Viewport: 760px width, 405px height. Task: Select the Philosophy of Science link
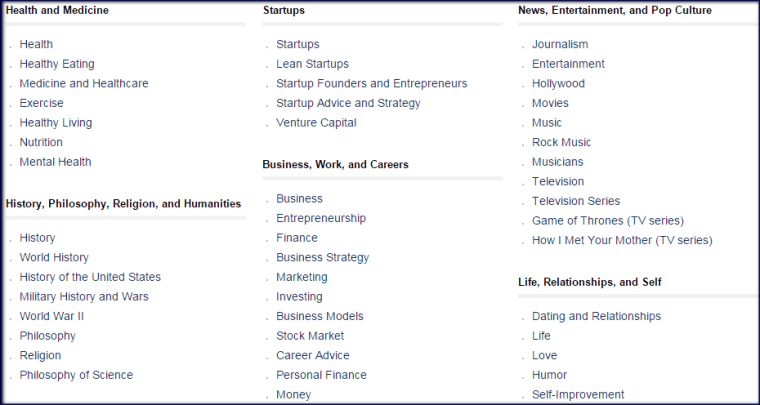tap(76, 375)
